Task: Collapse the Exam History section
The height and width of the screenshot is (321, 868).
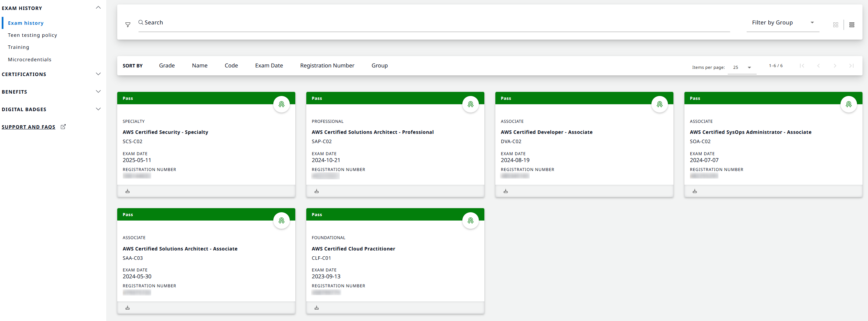Action: 98,8
